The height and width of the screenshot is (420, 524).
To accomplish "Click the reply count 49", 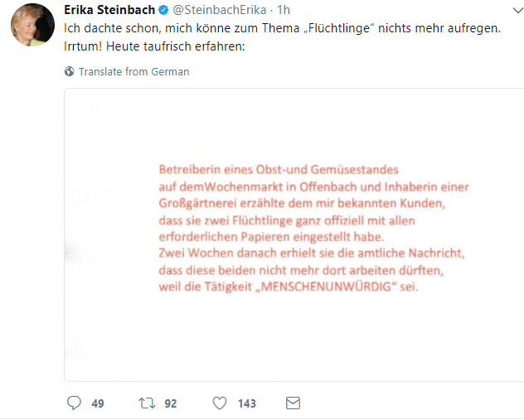I will (98, 404).
